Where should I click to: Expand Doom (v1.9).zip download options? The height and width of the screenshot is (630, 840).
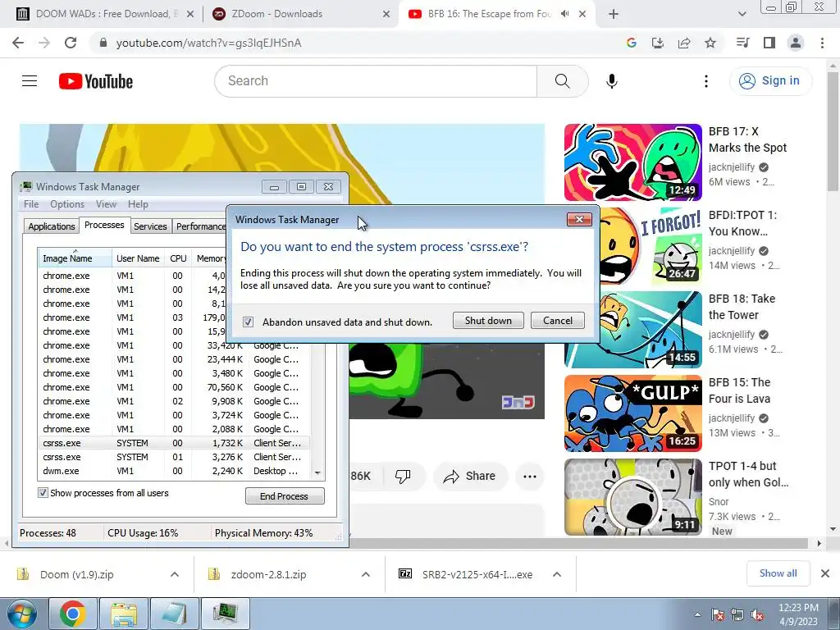click(x=175, y=574)
